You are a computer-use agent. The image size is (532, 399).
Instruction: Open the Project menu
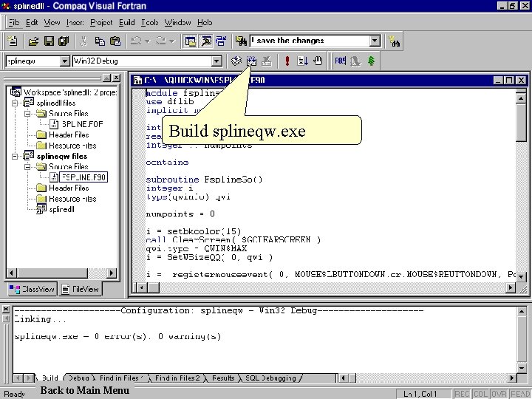click(x=101, y=23)
